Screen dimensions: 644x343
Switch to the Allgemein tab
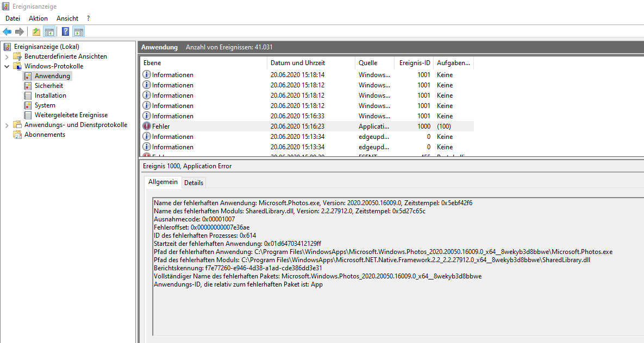[163, 182]
